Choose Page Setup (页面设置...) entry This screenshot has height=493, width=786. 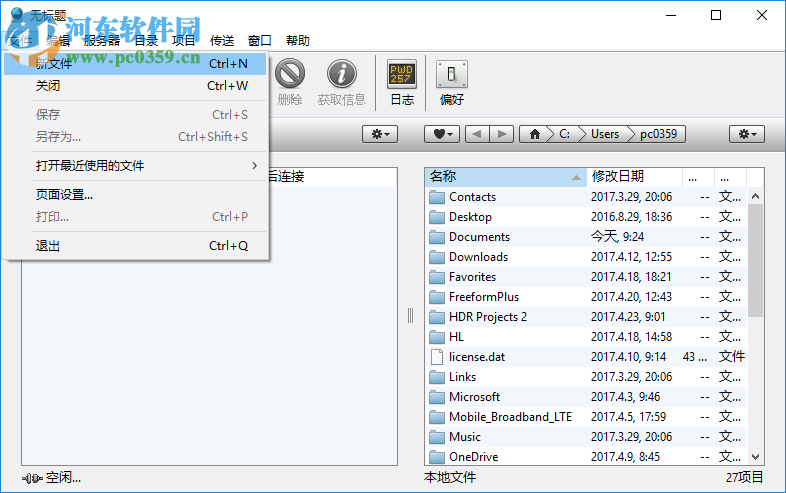[x=135, y=195]
